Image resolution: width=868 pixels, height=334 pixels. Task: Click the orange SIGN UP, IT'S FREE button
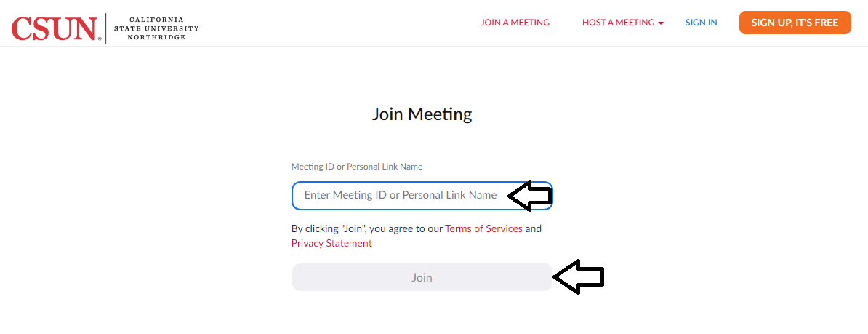pyautogui.click(x=795, y=23)
